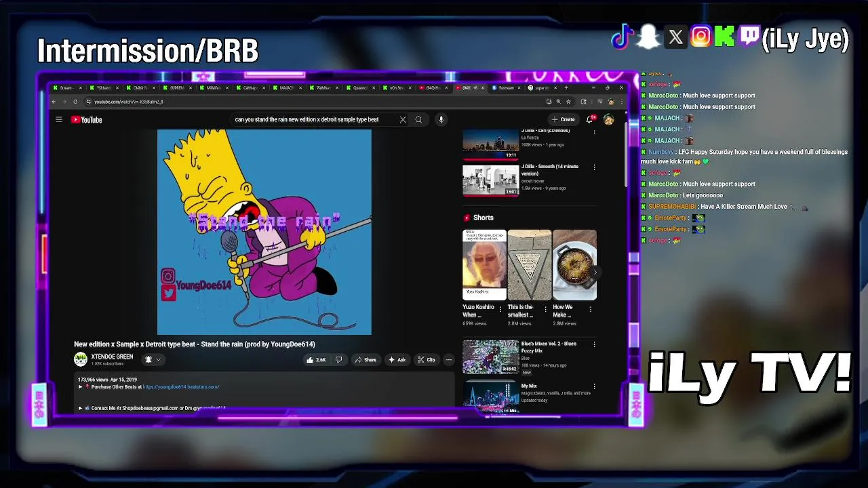Dislike the video
Viewport: 868px width, 488px height.
339,360
